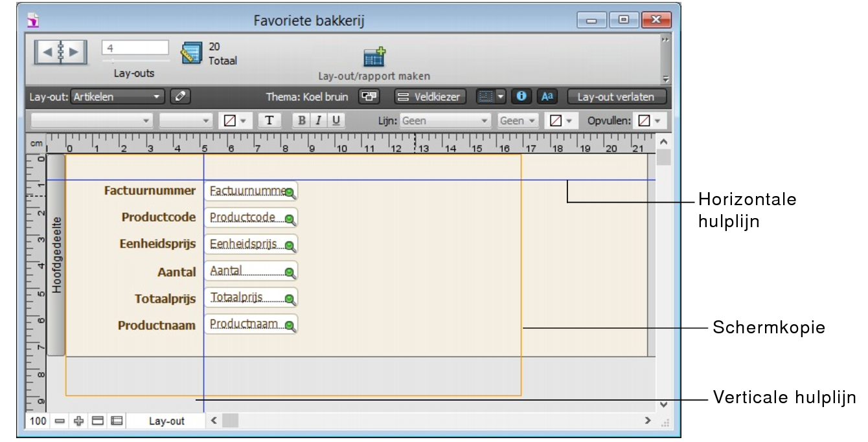Zoom in with the plus icon
868x442 pixels.
(x=79, y=421)
